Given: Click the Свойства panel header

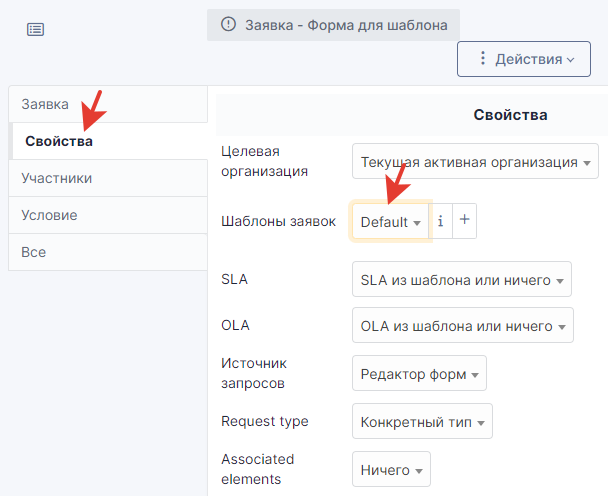Looking at the screenshot, I should click(x=510, y=115).
